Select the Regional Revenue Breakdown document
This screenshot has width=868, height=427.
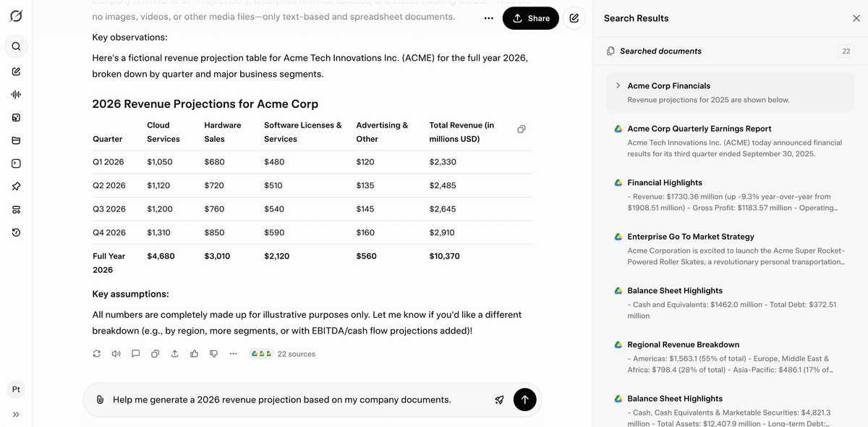pos(683,344)
